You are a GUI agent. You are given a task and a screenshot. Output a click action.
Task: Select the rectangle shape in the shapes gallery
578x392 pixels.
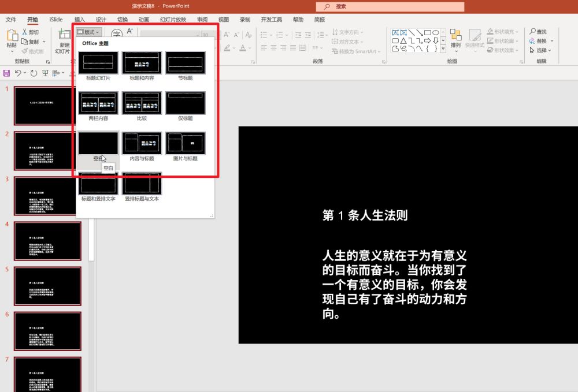tap(428, 32)
